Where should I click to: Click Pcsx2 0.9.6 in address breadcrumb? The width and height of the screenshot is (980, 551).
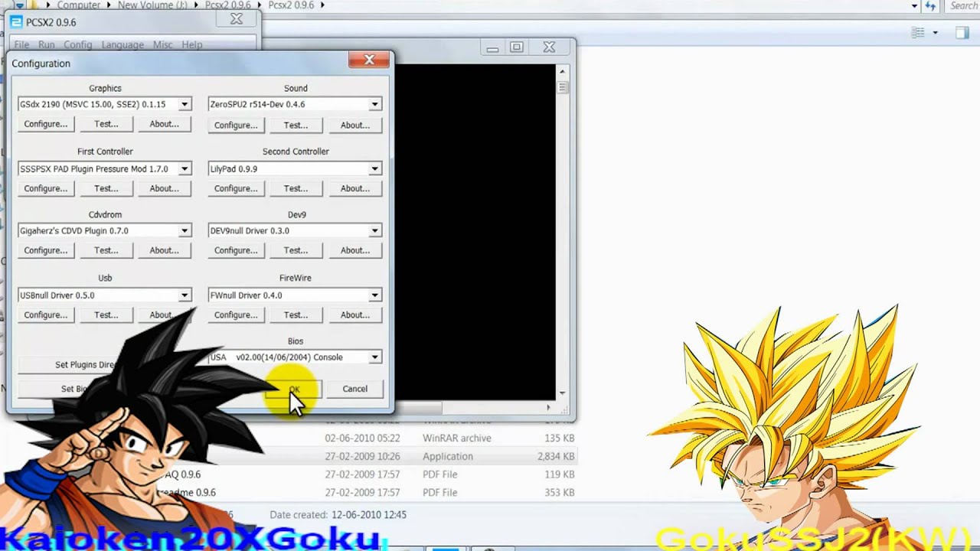click(291, 5)
